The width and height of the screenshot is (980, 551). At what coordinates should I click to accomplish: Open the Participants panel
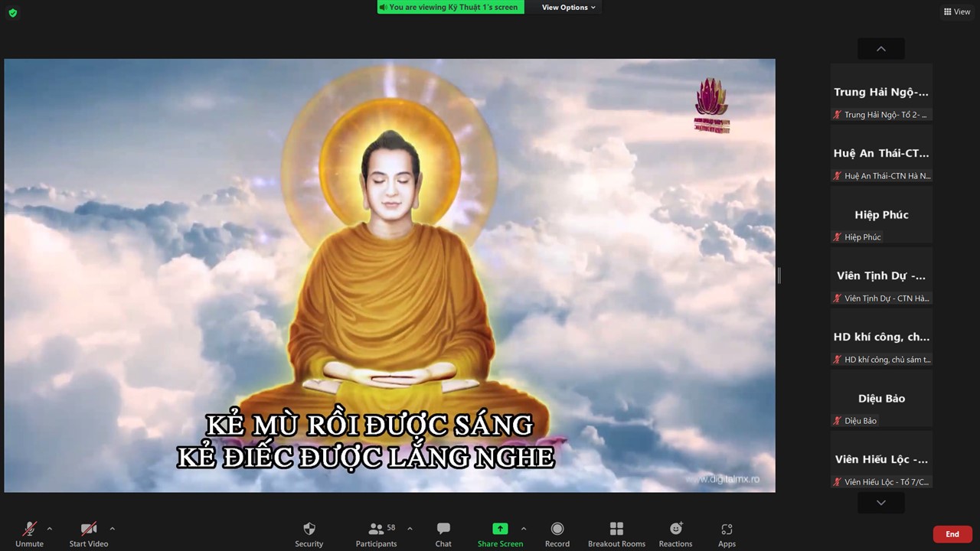tap(376, 533)
